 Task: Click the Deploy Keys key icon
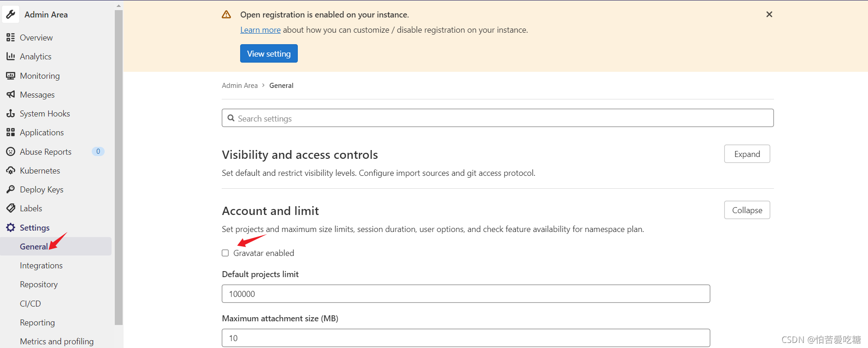(x=11, y=189)
